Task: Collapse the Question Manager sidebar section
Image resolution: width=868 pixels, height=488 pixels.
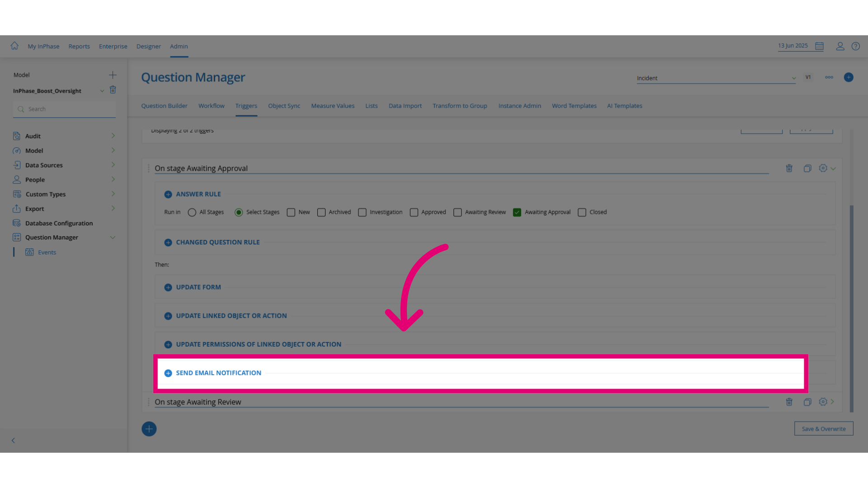Action: coord(113,237)
